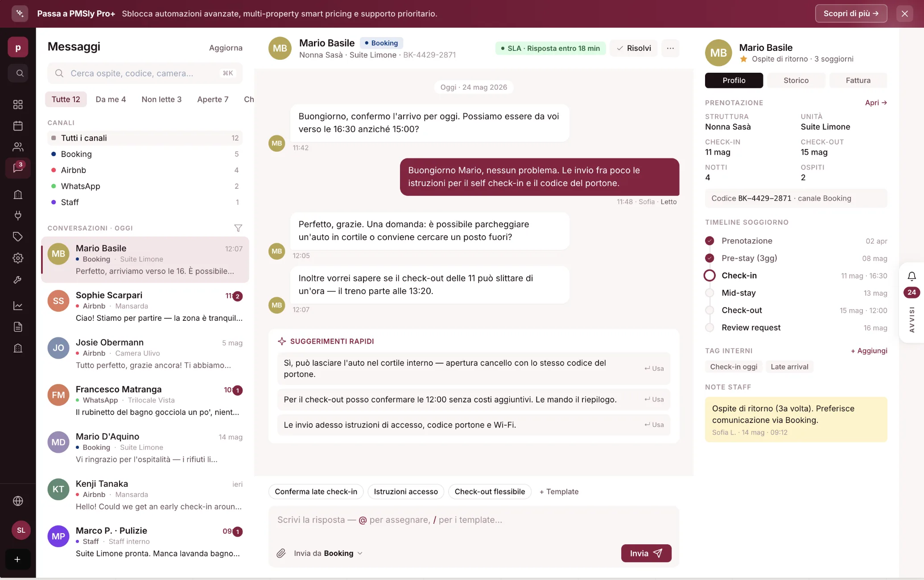Screen dimensions: 924x580
Task: Open the three-dots more options menu
Action: tap(670, 48)
